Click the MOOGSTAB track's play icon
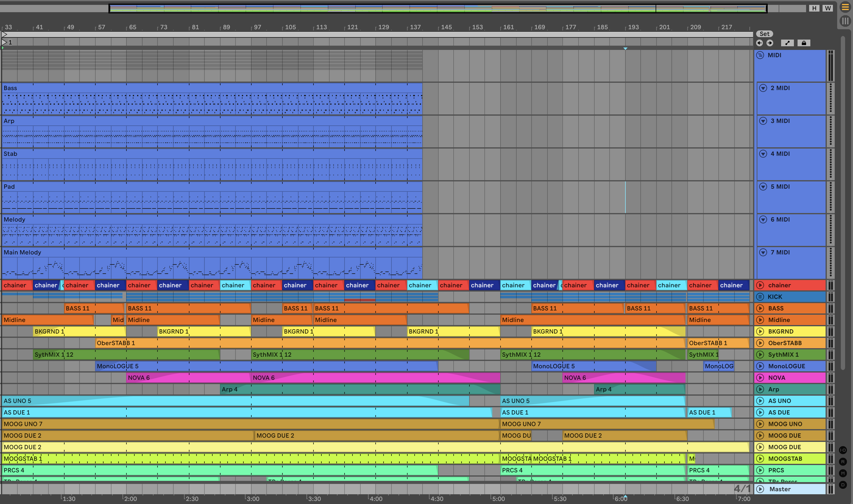The image size is (853, 504). point(760,458)
